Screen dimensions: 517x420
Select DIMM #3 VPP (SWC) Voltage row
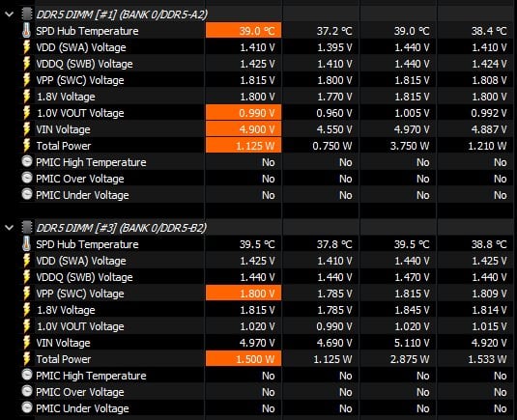click(x=267, y=294)
